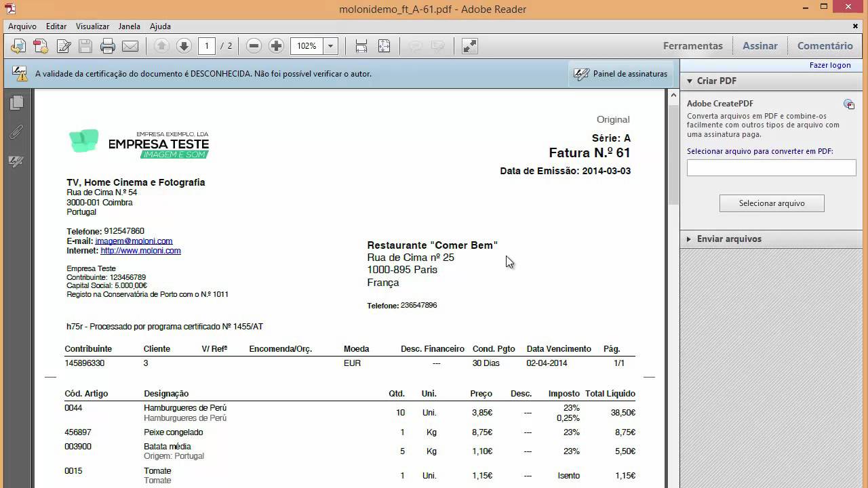Close the document with the menu-bar X
This screenshot has width=868, height=488.
855,26
